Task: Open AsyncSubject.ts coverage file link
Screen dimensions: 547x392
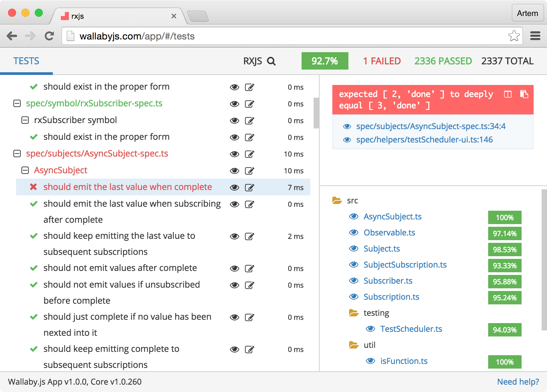Action: (x=393, y=216)
